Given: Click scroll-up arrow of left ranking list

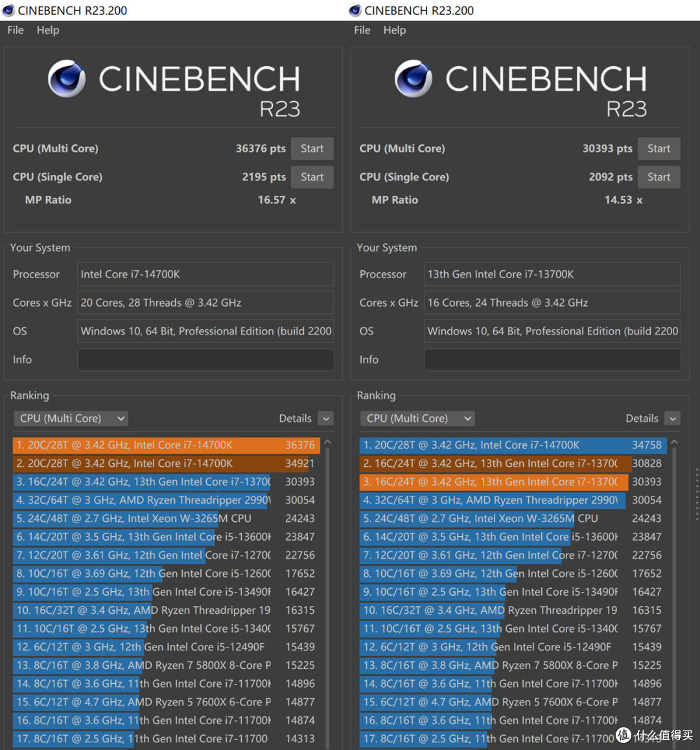Looking at the screenshot, I should (327, 443).
